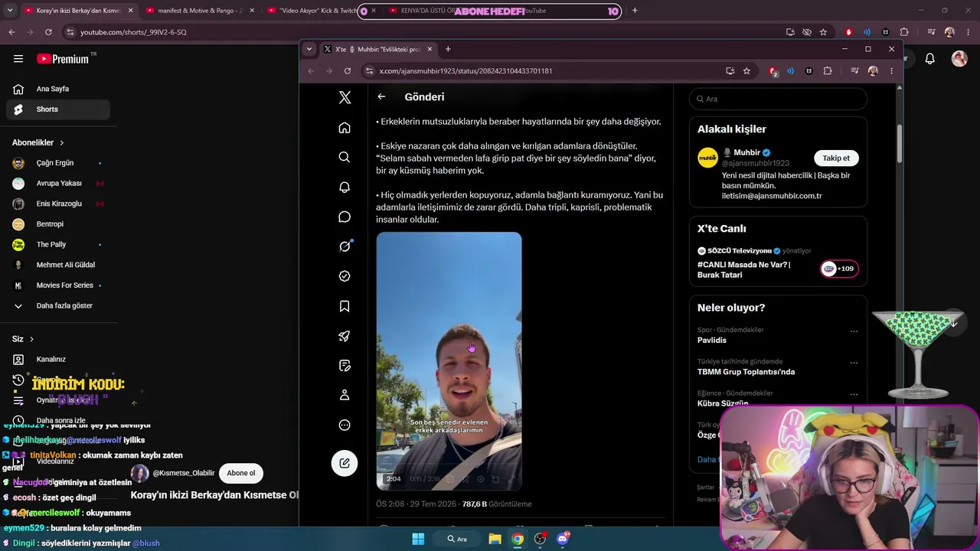Click the X logo in sidebar

pos(345,98)
